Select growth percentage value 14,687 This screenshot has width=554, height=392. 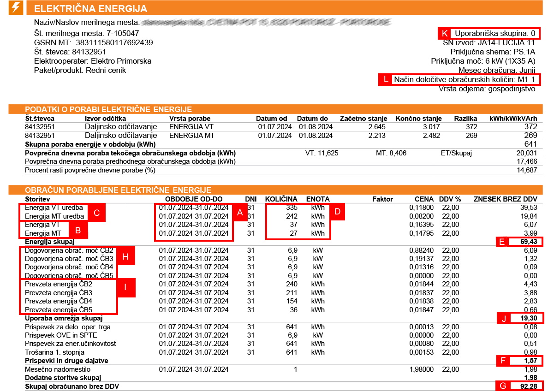526,170
